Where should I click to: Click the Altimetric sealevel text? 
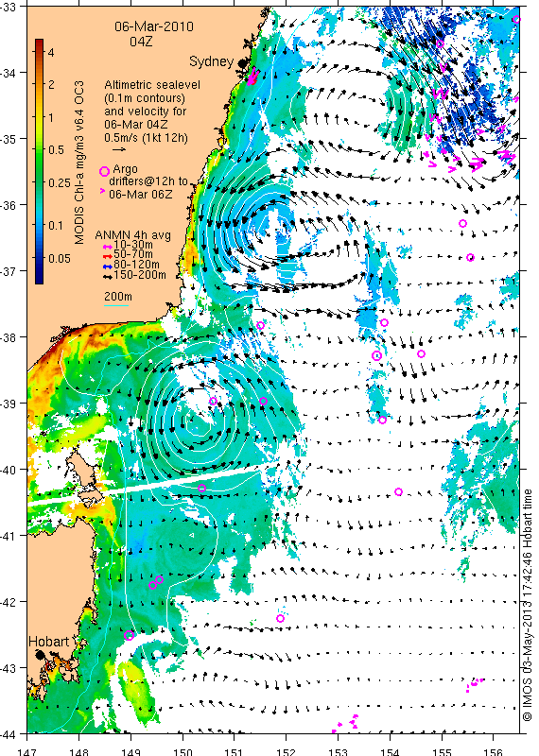click(152, 85)
